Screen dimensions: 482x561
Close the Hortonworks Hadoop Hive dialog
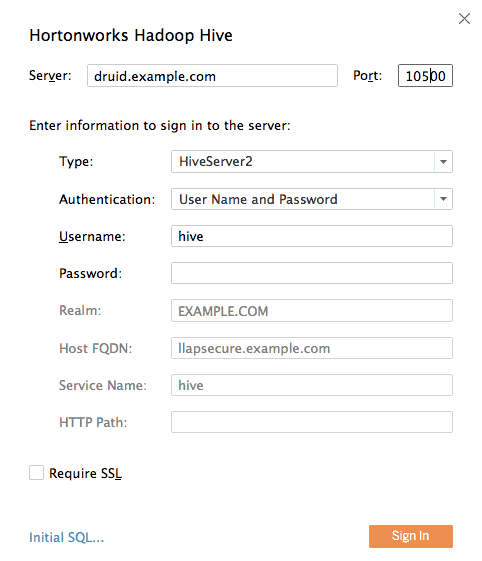tap(464, 19)
